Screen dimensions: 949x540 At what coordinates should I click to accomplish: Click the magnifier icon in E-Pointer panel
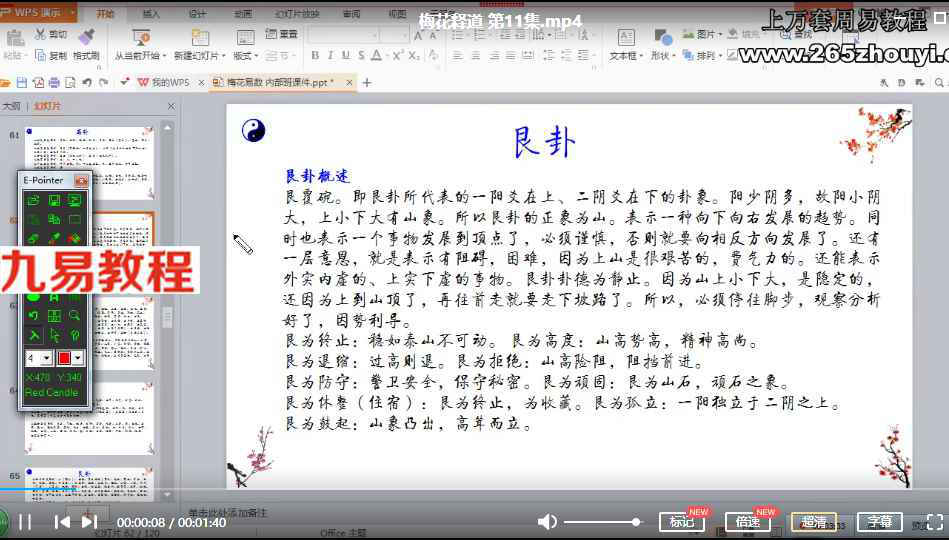pyautogui.click(x=74, y=315)
